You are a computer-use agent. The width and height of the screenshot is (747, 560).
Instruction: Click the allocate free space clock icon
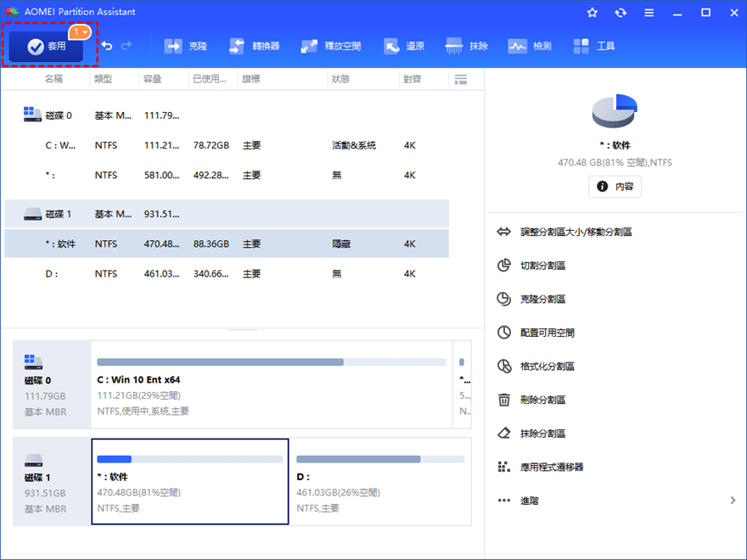pos(504,333)
